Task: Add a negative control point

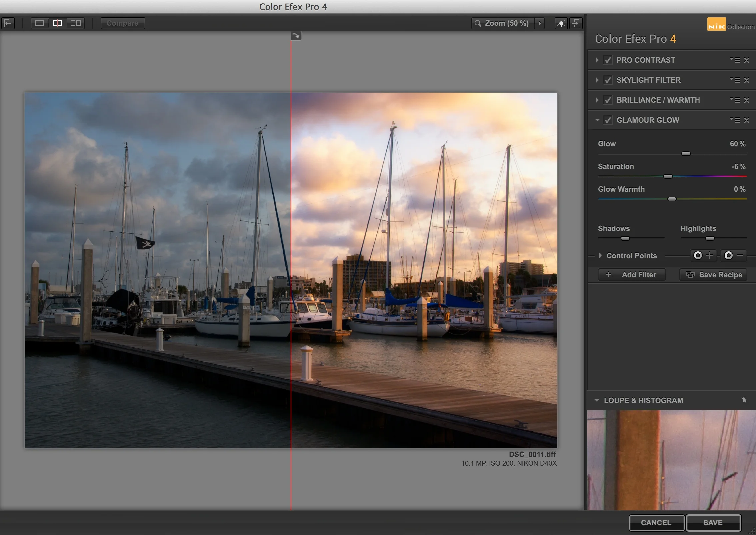Action: [734, 256]
